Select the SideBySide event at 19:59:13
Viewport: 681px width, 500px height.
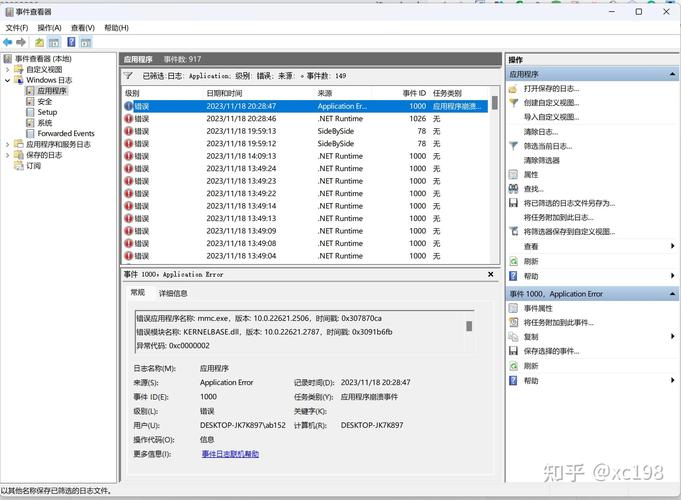(306, 131)
